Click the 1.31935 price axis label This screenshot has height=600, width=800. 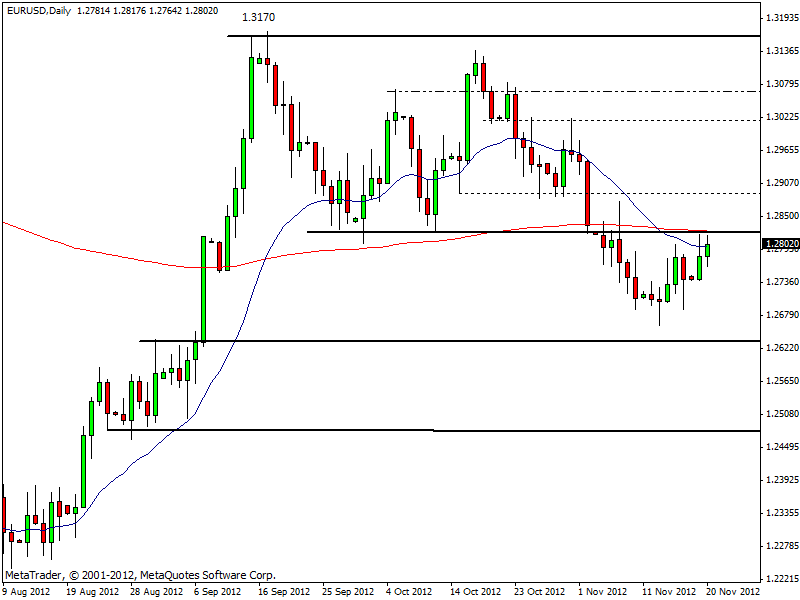(780, 18)
